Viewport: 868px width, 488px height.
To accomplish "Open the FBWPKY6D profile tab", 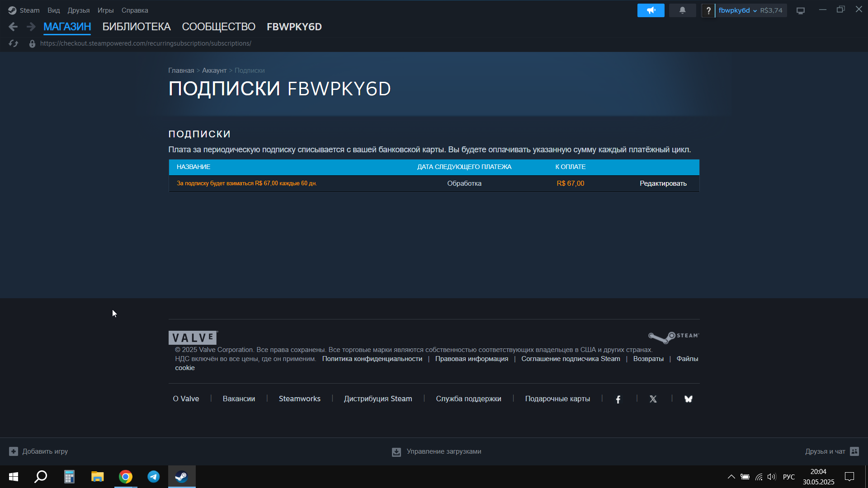I will [x=294, y=27].
